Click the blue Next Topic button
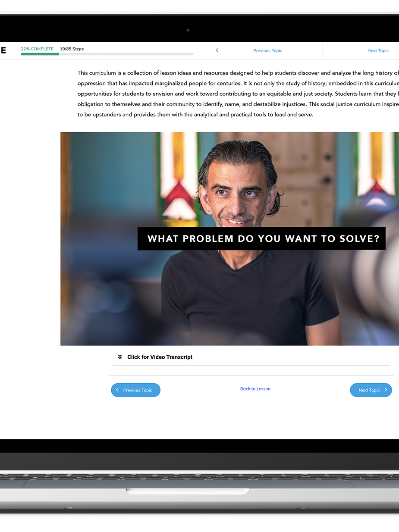Viewport: 399px width, 532px height. coord(371,390)
